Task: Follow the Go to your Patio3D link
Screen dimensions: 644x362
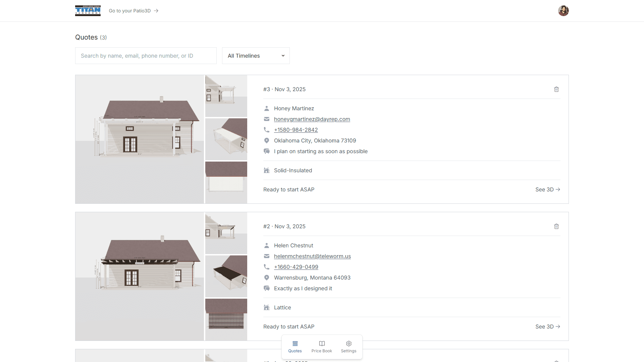Action: point(133,11)
